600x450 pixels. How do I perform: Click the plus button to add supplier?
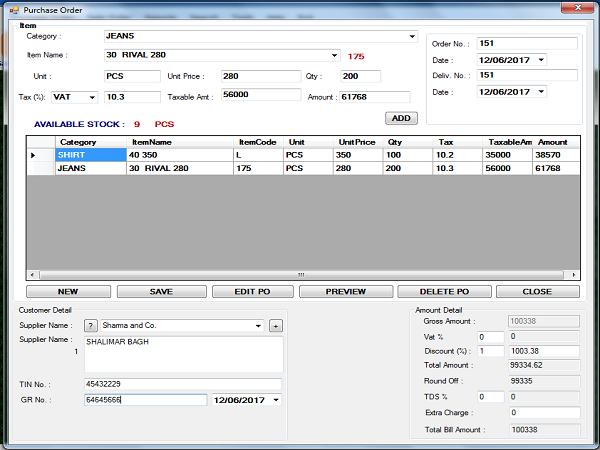(276, 326)
